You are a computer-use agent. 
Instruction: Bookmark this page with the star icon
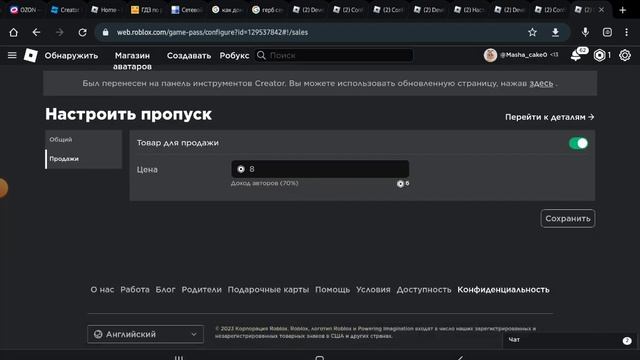(532, 32)
